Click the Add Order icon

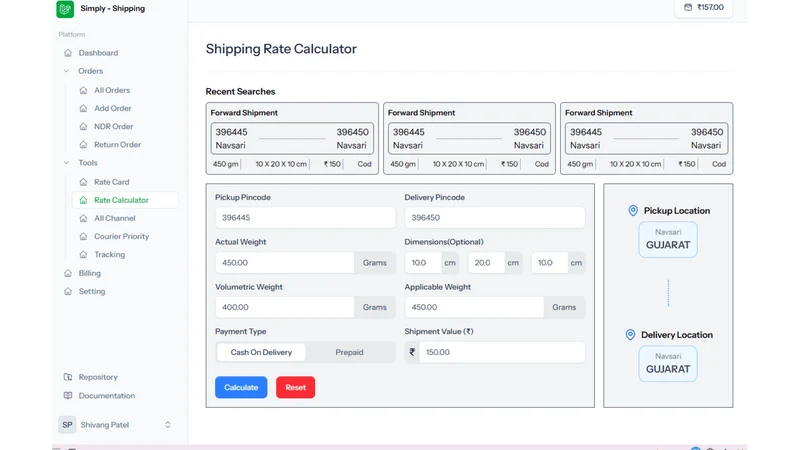tap(83, 108)
